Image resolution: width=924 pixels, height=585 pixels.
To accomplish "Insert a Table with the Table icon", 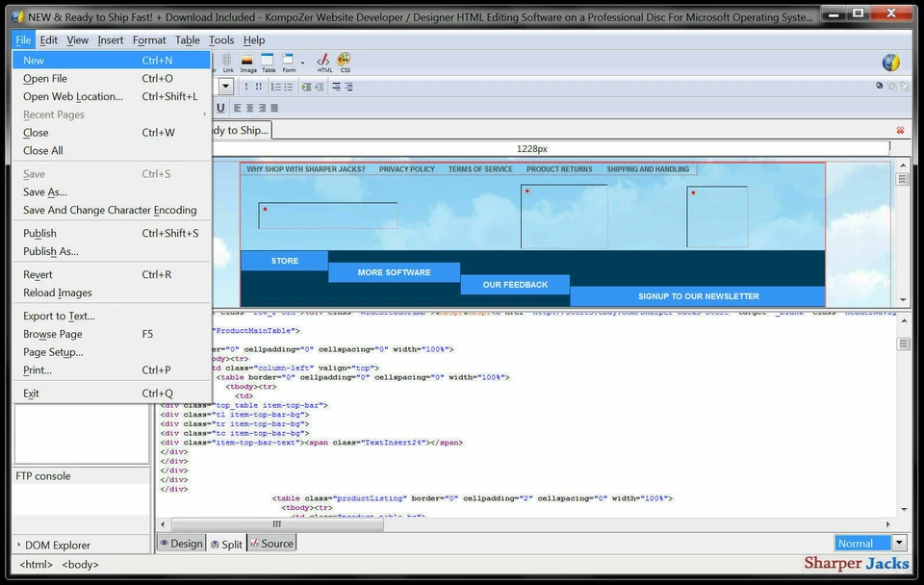I will 267,62.
